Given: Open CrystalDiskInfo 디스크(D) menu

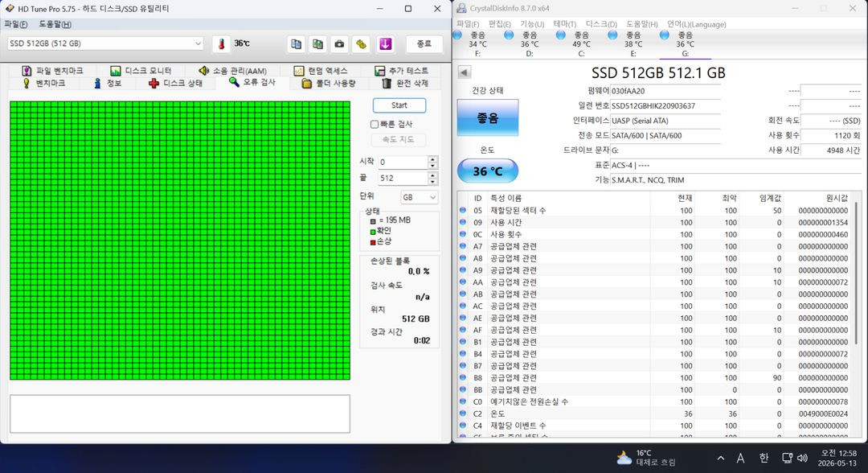Looking at the screenshot, I should (x=601, y=24).
